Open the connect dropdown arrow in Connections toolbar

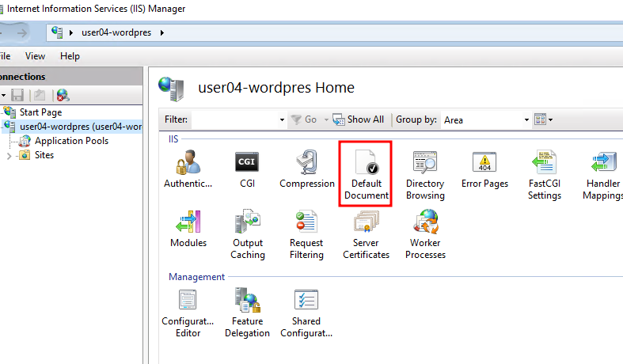coord(3,95)
